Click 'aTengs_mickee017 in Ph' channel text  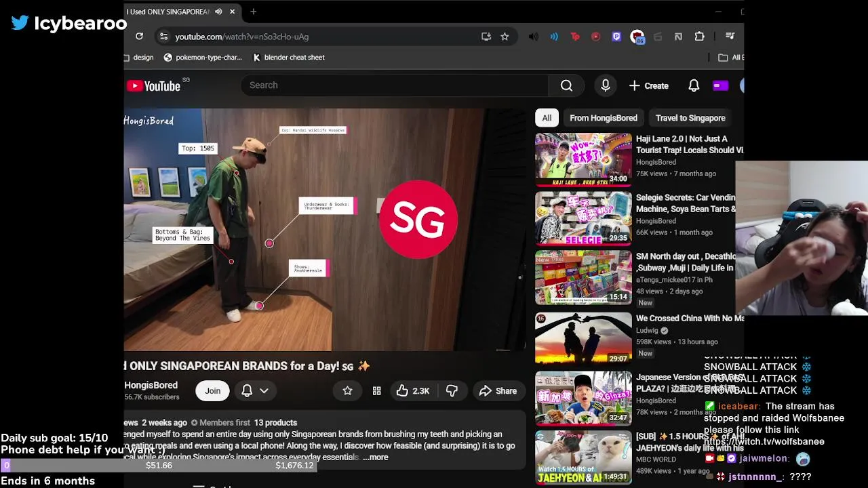click(x=675, y=280)
